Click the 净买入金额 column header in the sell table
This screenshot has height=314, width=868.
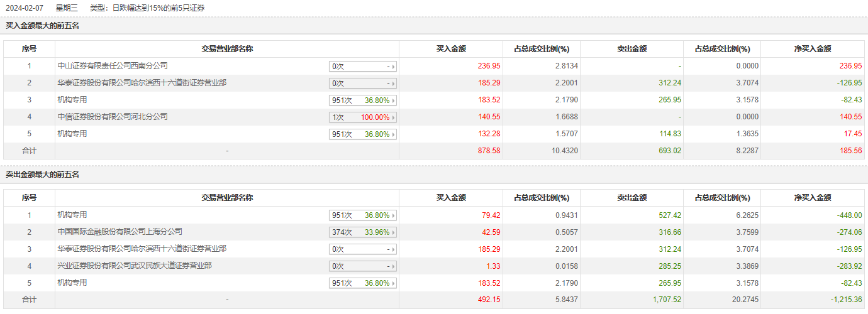point(813,198)
